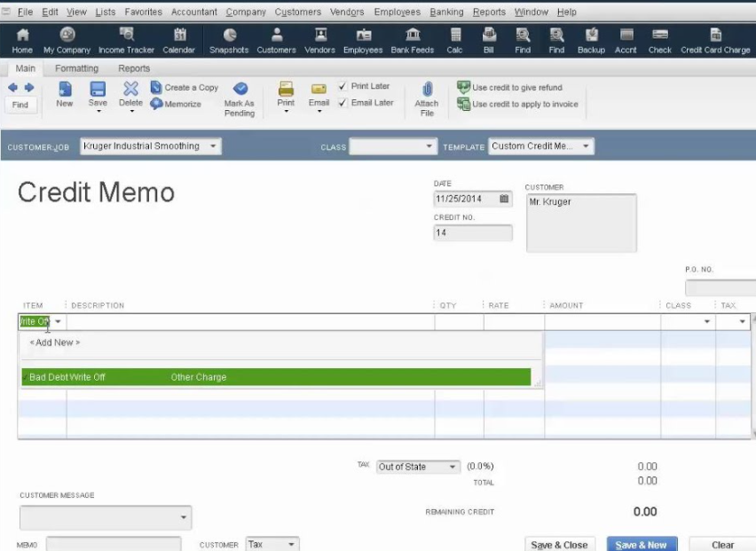756x551 pixels.
Task: Toggle the Print Later checkbox
Action: 343,86
